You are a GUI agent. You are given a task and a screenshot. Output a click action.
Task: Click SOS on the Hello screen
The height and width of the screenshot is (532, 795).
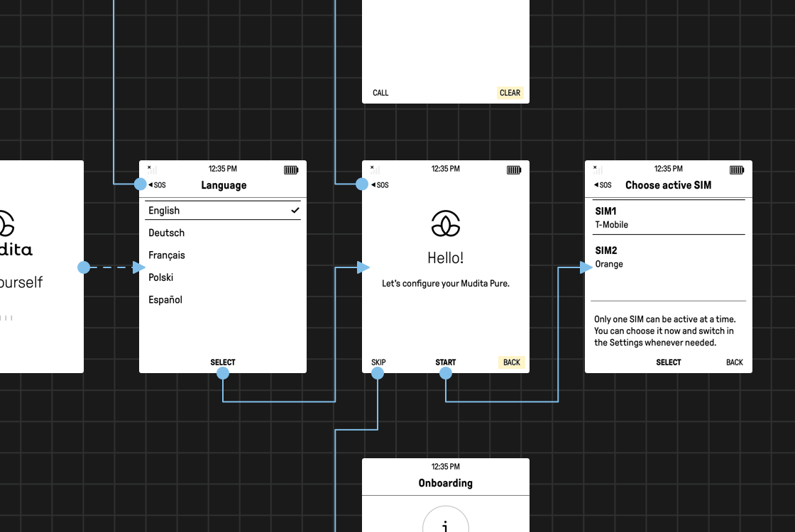point(380,185)
